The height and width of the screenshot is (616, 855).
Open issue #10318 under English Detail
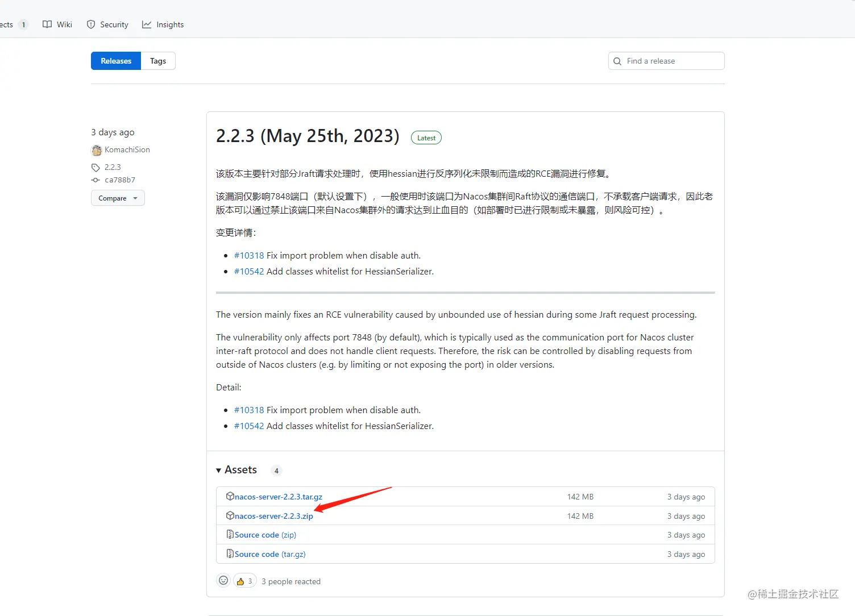pyautogui.click(x=249, y=410)
